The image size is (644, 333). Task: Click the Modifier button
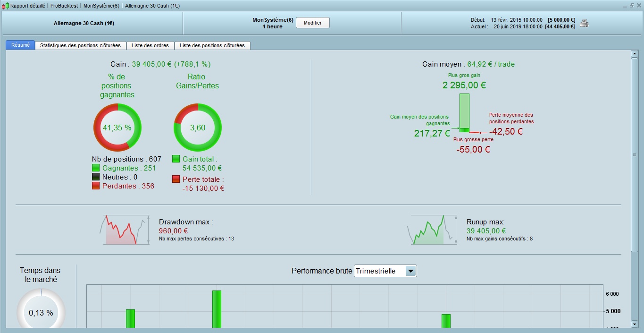(313, 23)
